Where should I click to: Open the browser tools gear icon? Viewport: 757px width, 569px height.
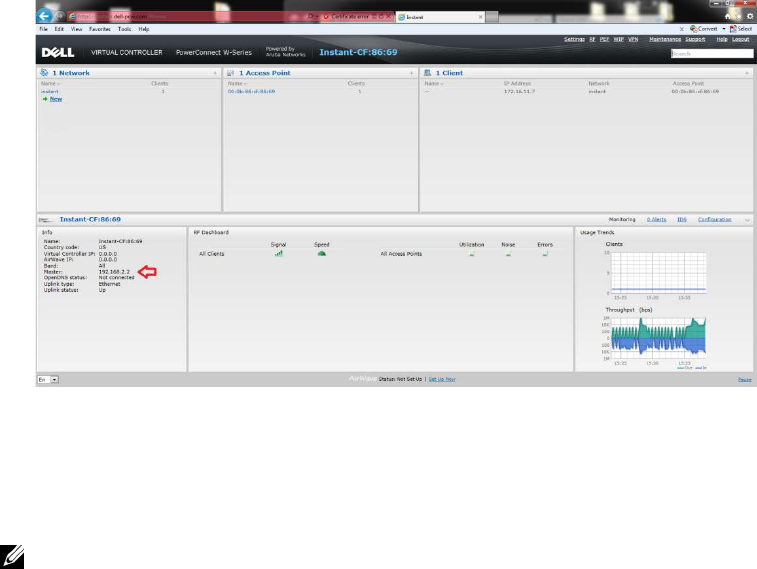point(750,16)
